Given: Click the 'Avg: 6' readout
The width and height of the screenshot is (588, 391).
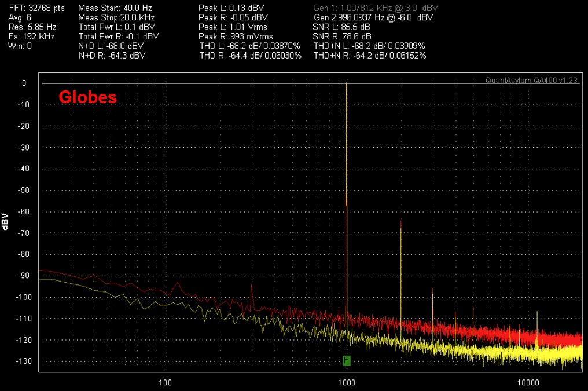Looking at the screenshot, I should point(20,17).
